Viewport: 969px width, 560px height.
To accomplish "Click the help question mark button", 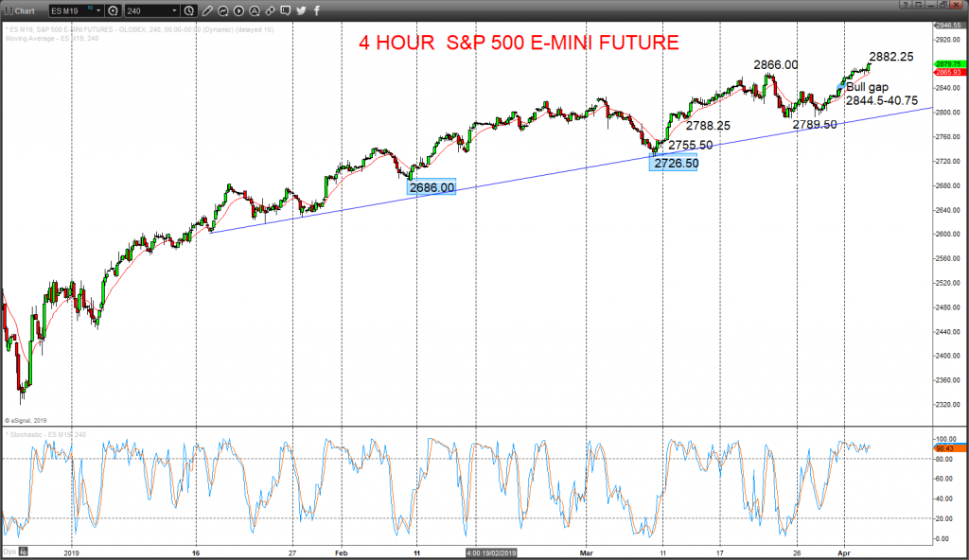I will pos(906,5).
